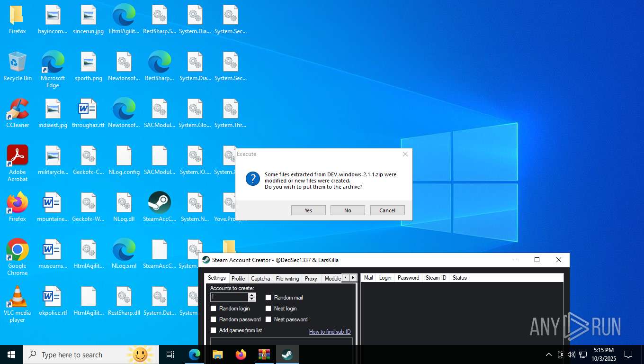Click the Accounts to create number field
Viewport: 644px width, 364px height.
tap(229, 297)
